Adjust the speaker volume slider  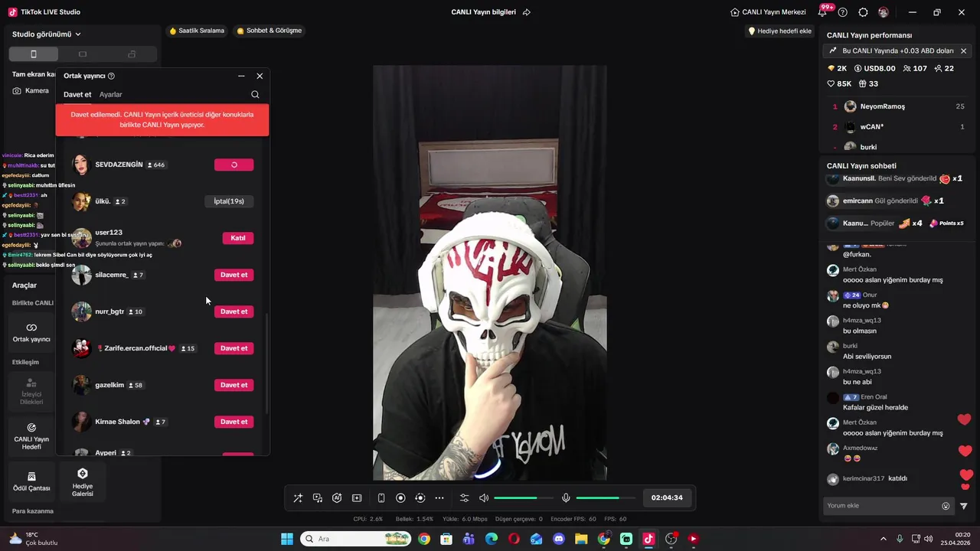click(x=525, y=498)
